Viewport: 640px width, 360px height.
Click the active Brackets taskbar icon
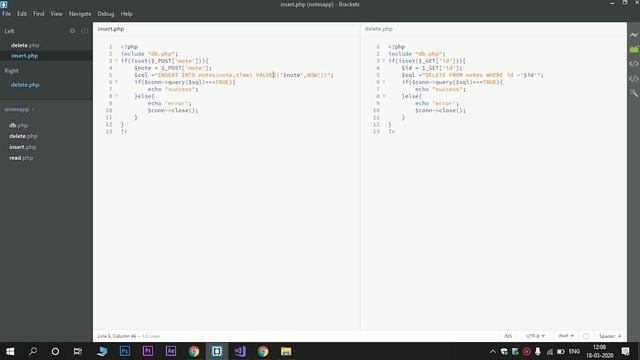(x=217, y=351)
